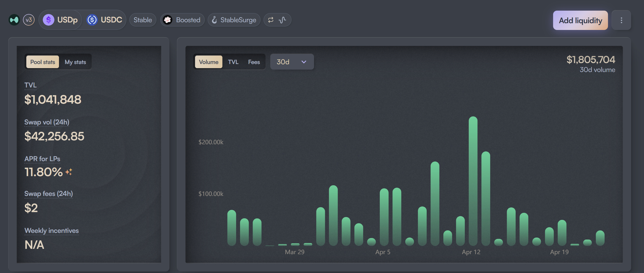
Task: Click the network logo icon at top left
Action: coord(14,20)
